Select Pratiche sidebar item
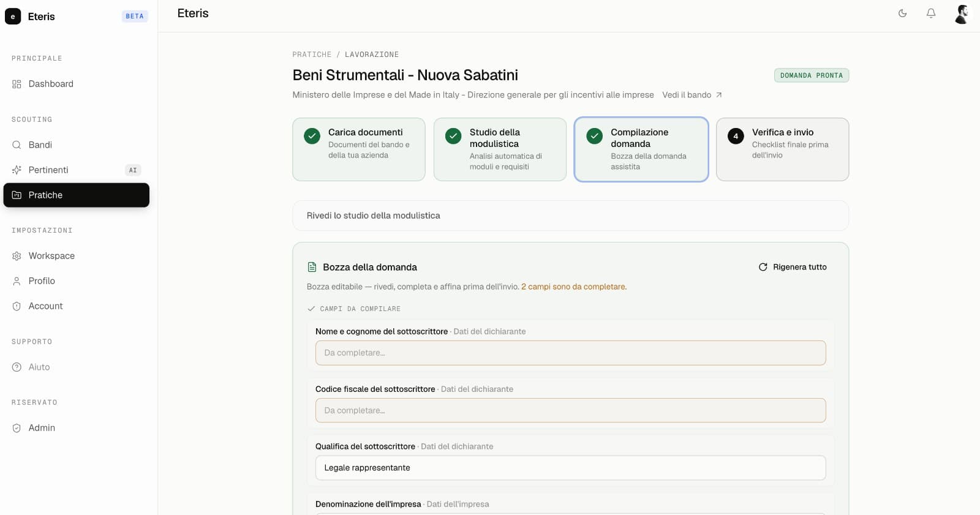Image resolution: width=980 pixels, height=515 pixels. [77, 195]
